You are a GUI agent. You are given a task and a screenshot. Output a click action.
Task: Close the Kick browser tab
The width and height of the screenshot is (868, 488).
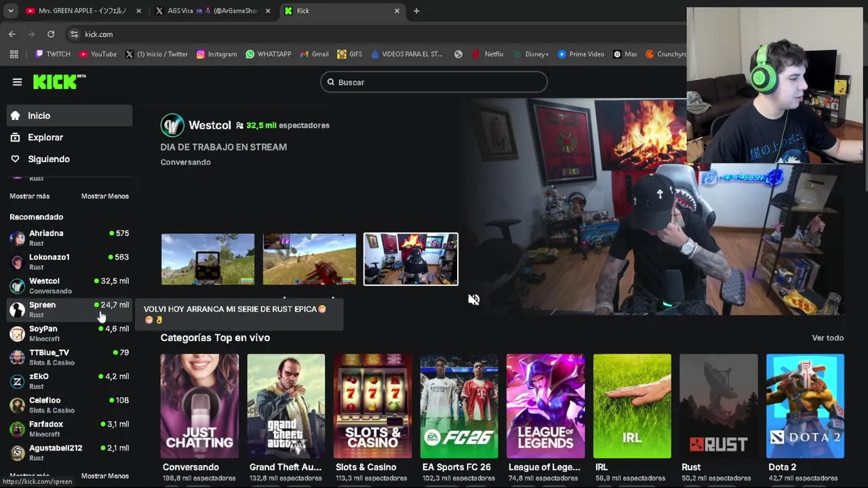[x=397, y=11]
